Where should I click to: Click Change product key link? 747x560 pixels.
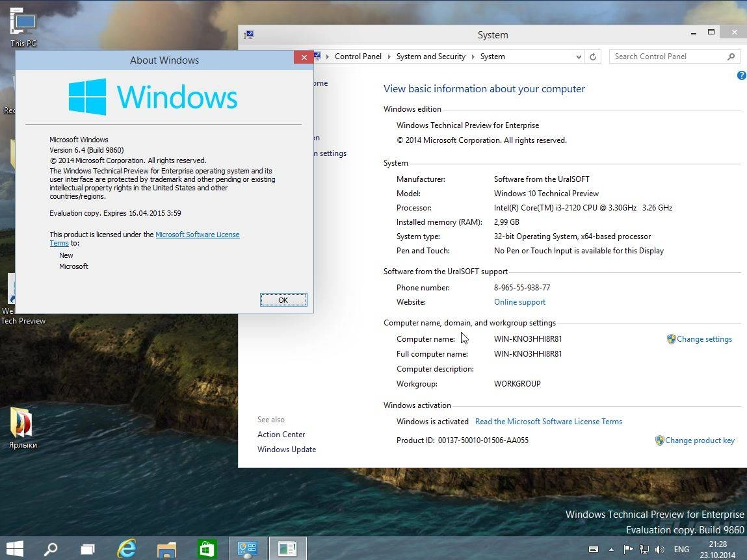click(x=700, y=440)
